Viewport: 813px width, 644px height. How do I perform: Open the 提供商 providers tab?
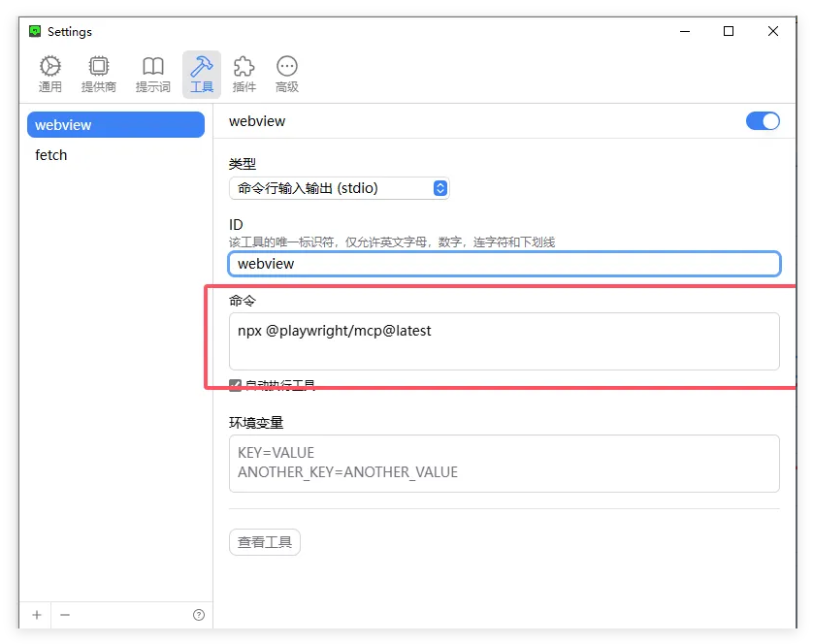tap(98, 74)
